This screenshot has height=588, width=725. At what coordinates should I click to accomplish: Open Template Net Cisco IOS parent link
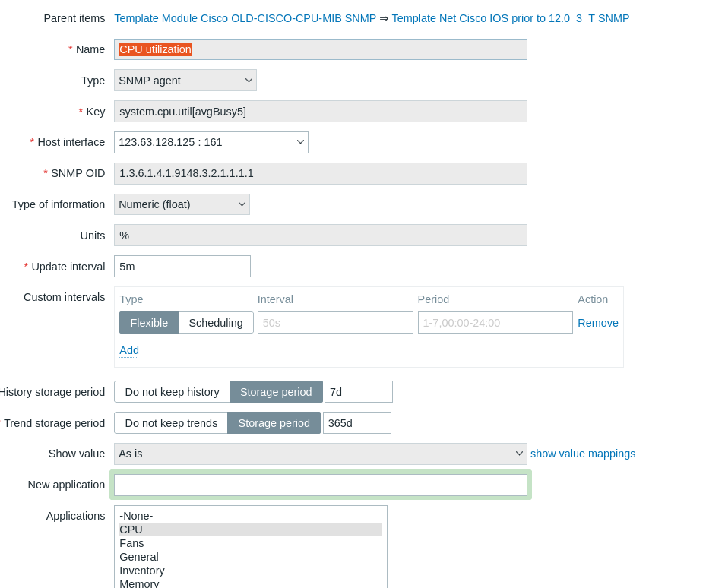[x=510, y=18]
